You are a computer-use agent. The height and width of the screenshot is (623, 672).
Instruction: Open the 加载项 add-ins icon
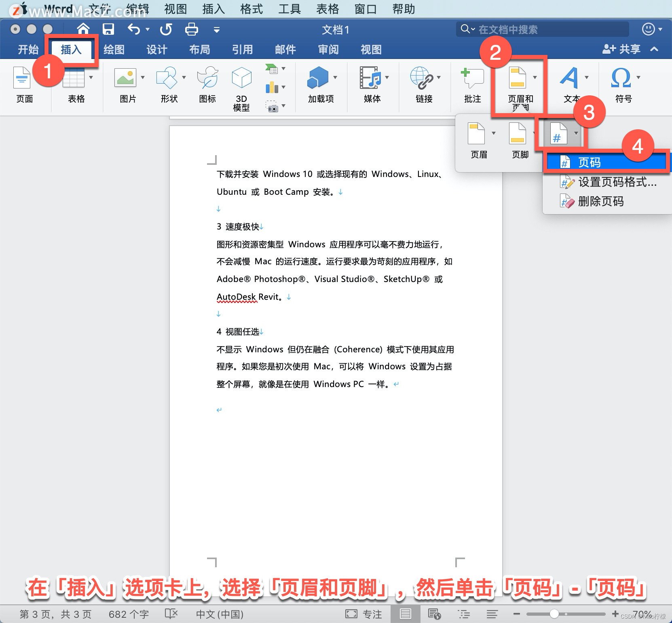318,77
